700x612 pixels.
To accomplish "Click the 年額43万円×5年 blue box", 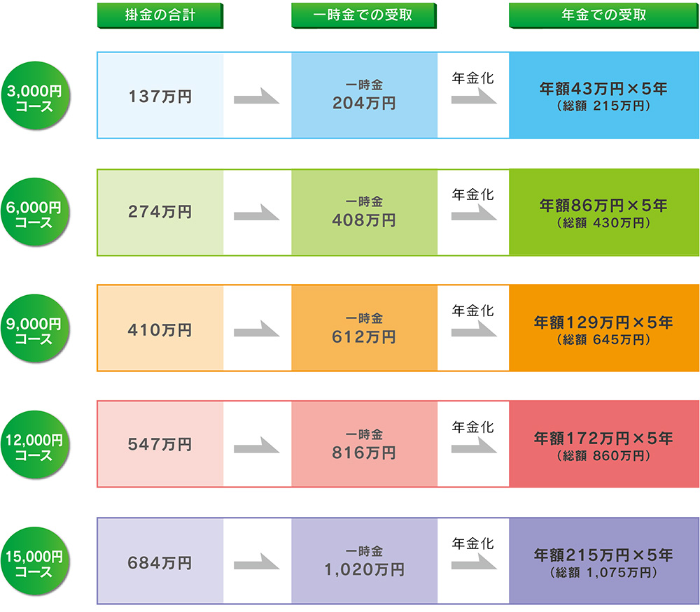I will 604,95.
